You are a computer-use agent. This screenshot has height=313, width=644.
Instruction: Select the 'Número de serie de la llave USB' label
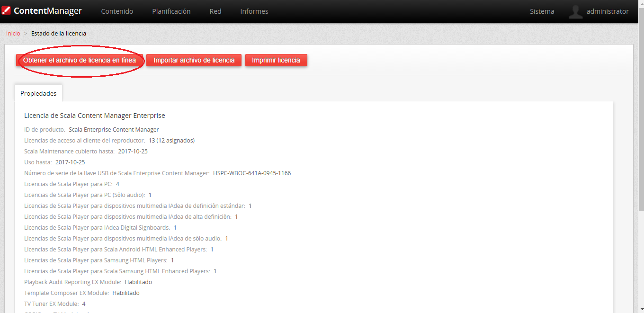(117, 173)
